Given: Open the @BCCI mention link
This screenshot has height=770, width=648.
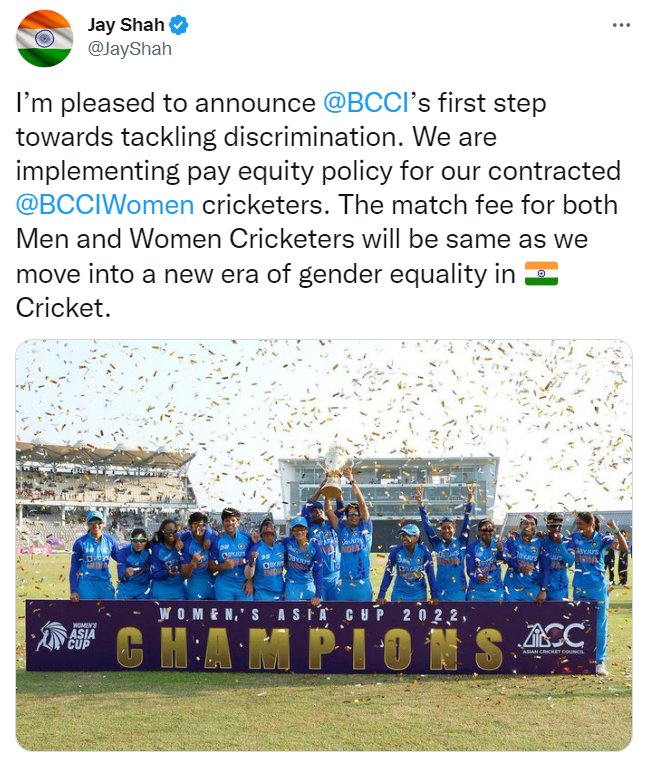Looking at the screenshot, I should [364, 104].
